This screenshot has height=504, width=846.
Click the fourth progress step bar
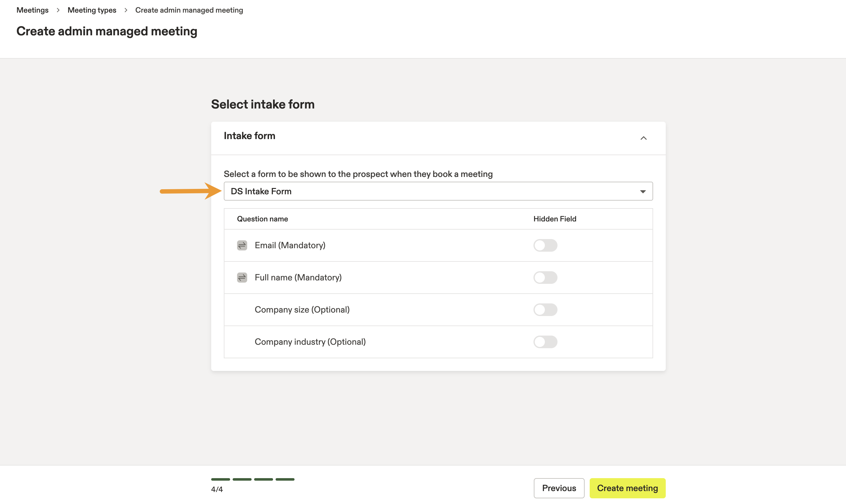point(285,479)
